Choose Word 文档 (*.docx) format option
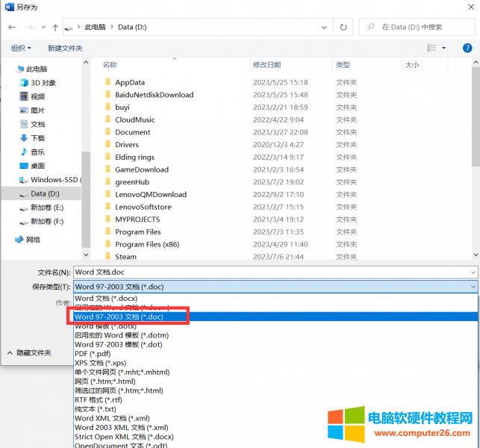Screen dimensions: 480x448 coord(105,299)
